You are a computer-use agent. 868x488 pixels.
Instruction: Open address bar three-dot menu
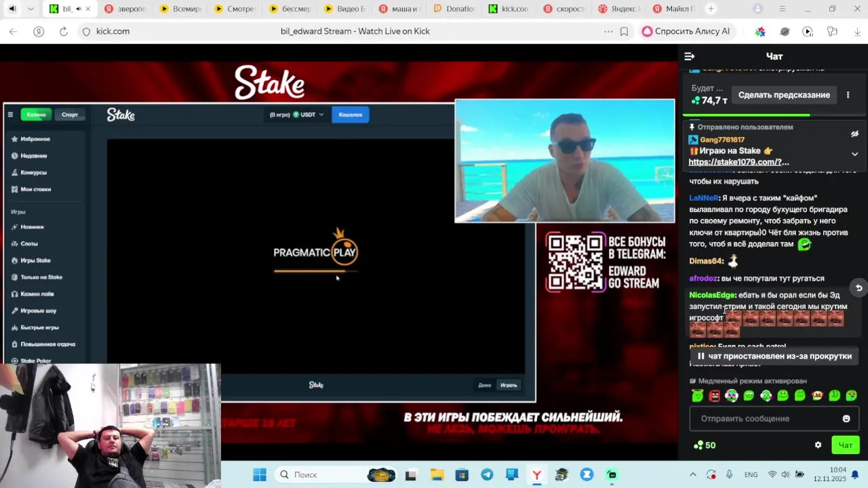click(x=608, y=31)
